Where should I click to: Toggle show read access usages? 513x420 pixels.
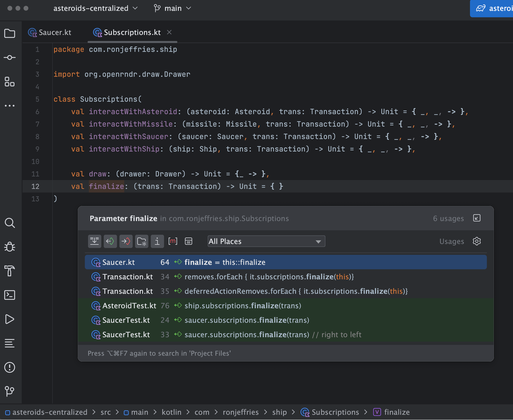point(110,241)
